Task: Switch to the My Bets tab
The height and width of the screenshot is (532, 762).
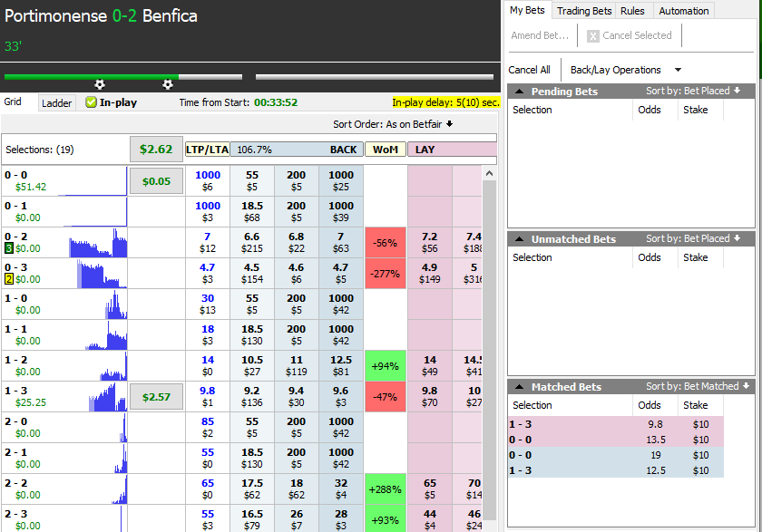Action: click(x=527, y=10)
